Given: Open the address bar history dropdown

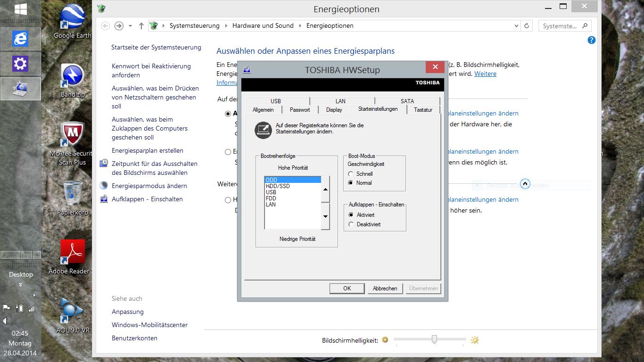Looking at the screenshot, I should click(517, 26).
